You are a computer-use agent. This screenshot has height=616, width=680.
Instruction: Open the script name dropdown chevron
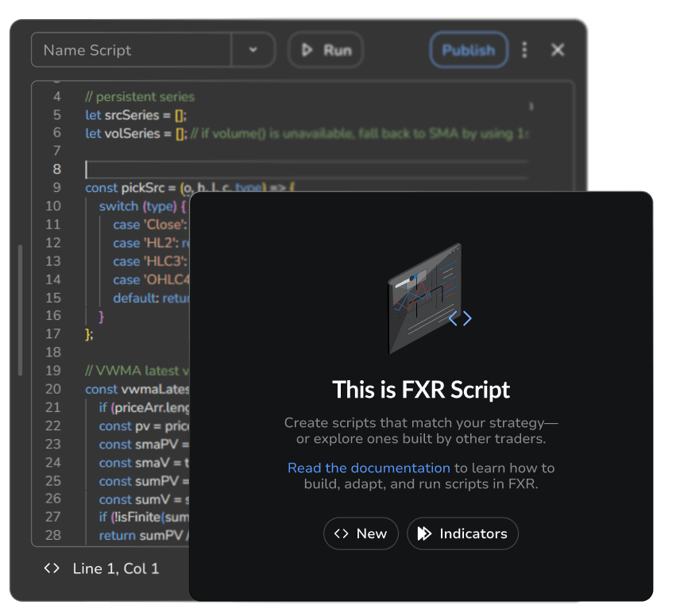[253, 50]
